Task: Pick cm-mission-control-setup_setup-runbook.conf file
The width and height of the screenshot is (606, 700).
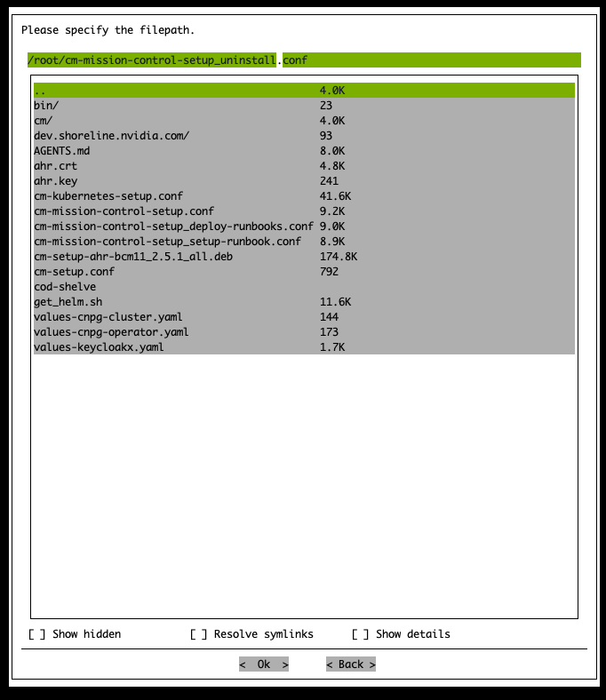Action: pos(304,242)
